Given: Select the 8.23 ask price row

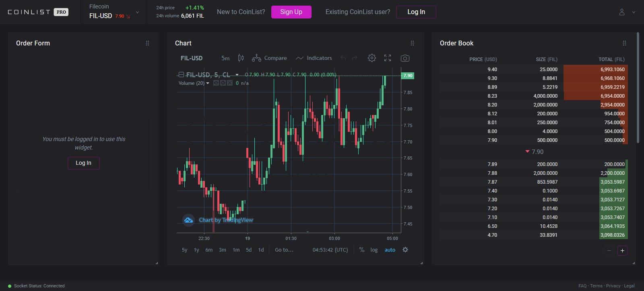Looking at the screenshot, I should click(x=534, y=96).
